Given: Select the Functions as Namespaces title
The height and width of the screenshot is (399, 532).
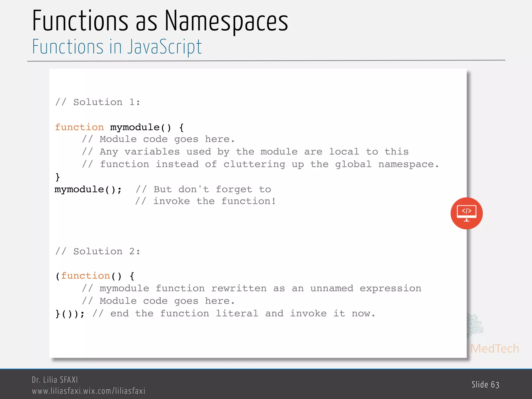Looking at the screenshot, I should tap(160, 21).
